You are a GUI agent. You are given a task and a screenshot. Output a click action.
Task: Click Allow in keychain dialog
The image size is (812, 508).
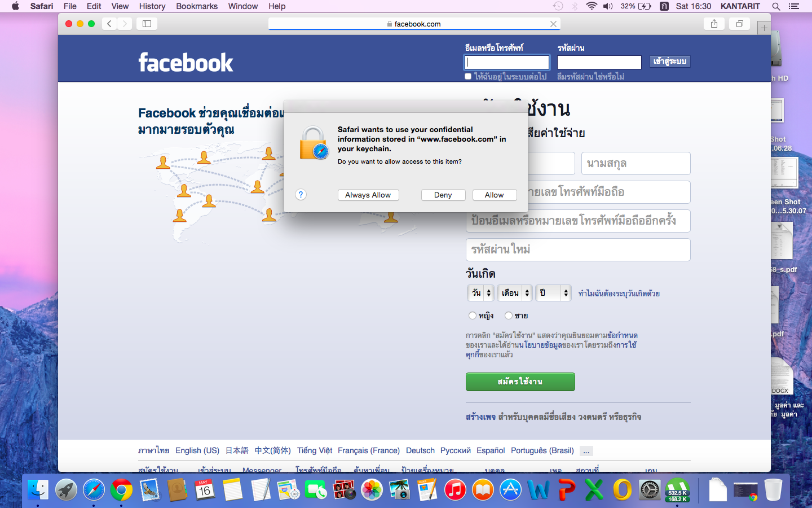point(495,195)
